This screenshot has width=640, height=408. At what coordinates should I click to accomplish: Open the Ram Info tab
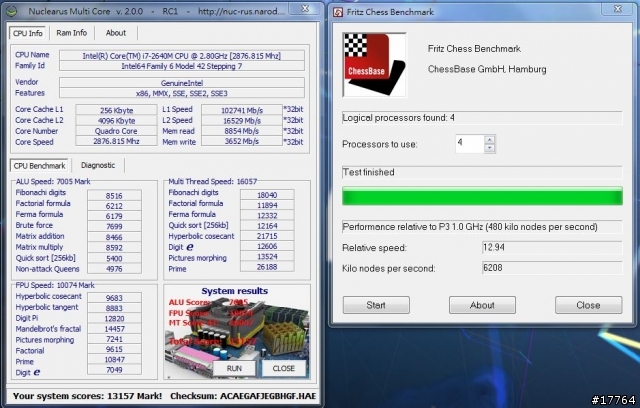pyautogui.click(x=72, y=33)
